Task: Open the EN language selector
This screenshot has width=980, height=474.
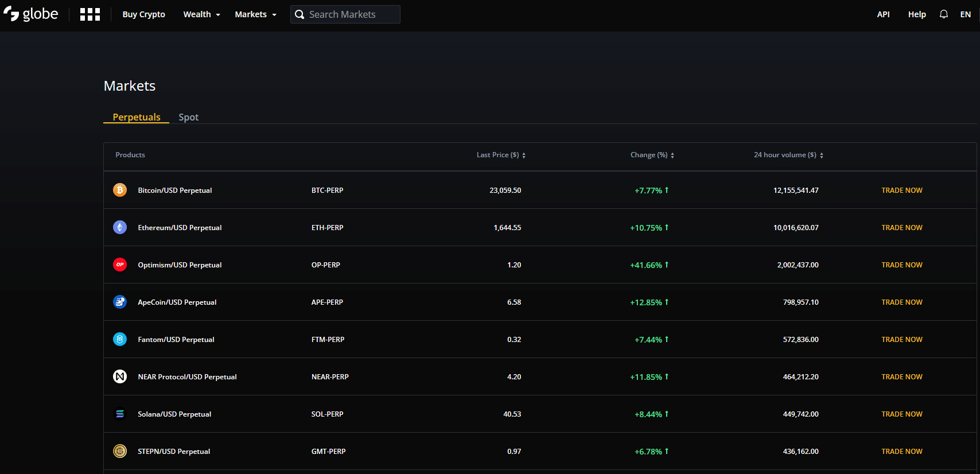Action: click(966, 14)
